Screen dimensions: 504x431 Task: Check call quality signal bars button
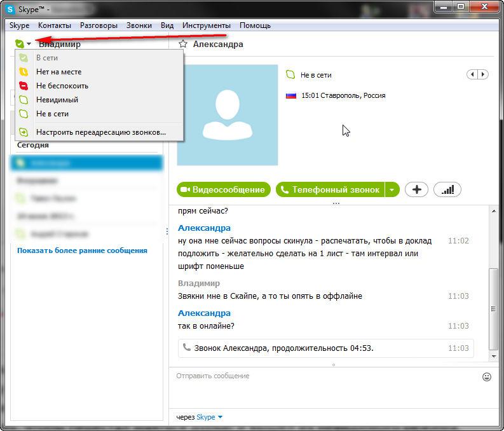(447, 189)
